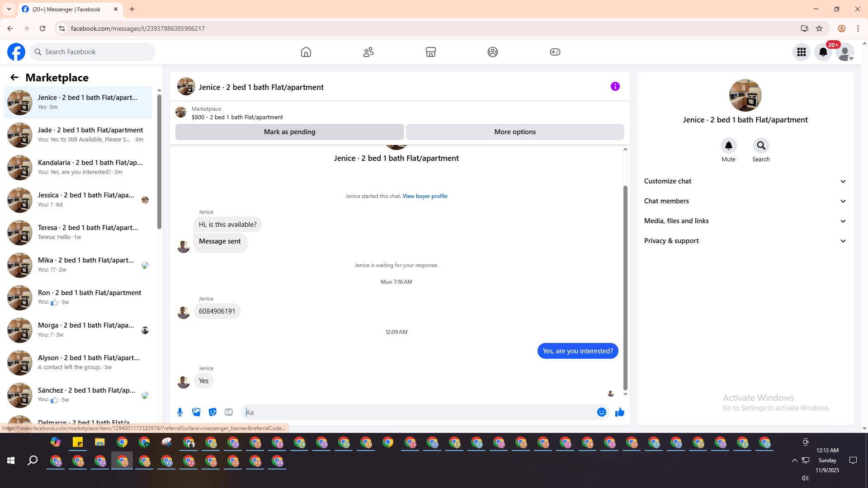Send a thumbs-up like
This screenshot has width=868, height=488.
point(619,412)
